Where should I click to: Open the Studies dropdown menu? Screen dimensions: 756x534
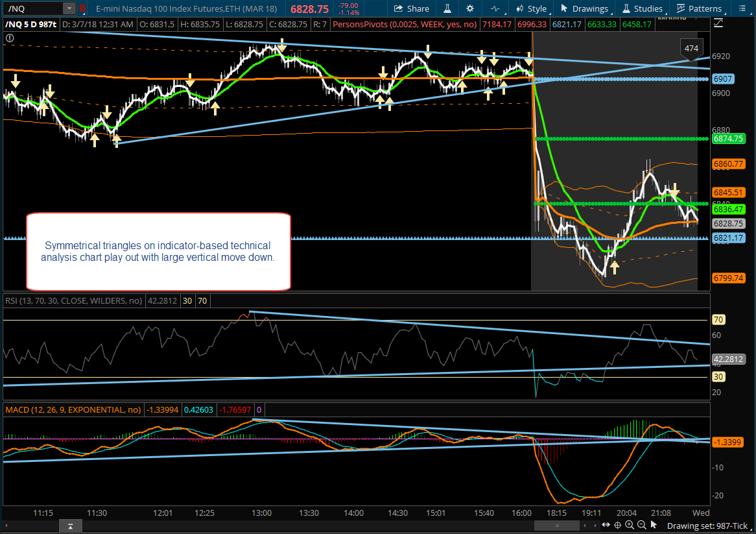pyautogui.click(x=643, y=8)
